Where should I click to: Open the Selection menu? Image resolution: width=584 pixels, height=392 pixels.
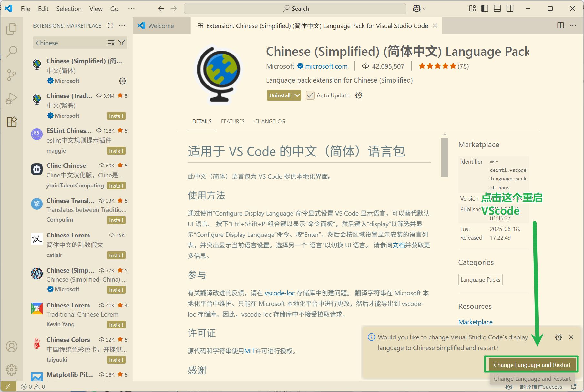[x=69, y=9]
